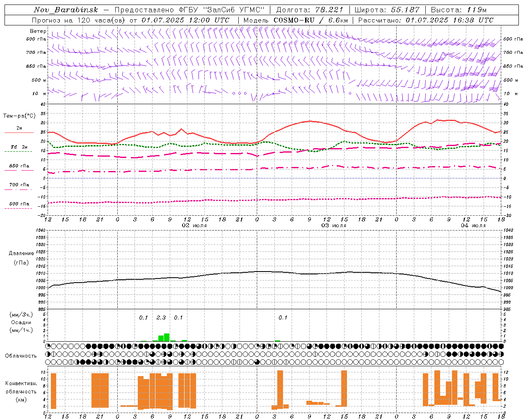Click the red line sample under legend 2м

tap(19, 132)
